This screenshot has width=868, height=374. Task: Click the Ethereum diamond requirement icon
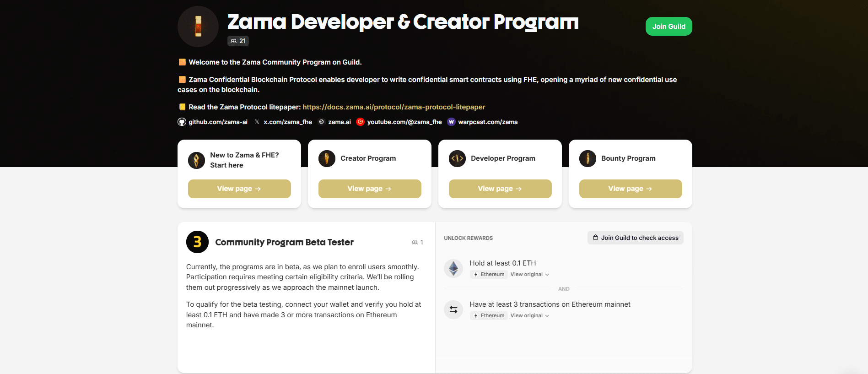(453, 268)
